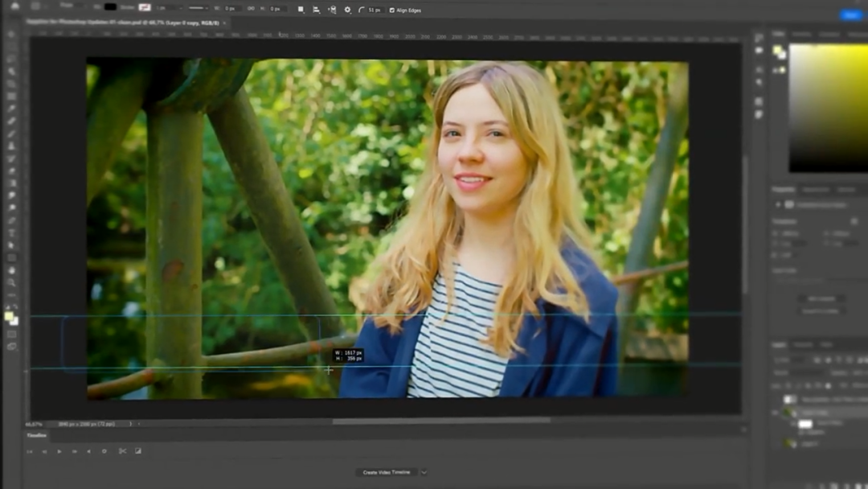Set foreground color in the toolbar
Image resolution: width=868 pixels, height=489 pixels.
8,316
